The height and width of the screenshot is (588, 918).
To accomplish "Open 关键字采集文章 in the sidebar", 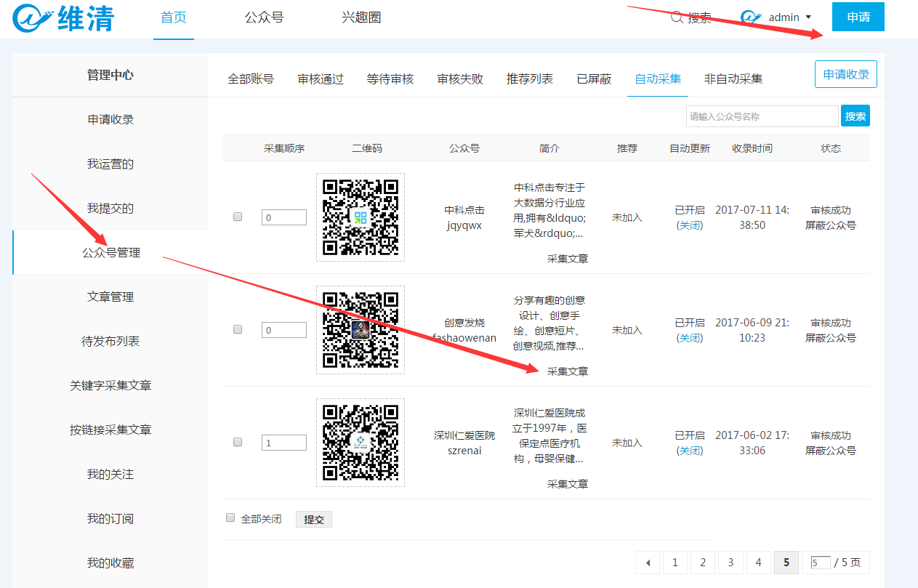I will [x=110, y=385].
